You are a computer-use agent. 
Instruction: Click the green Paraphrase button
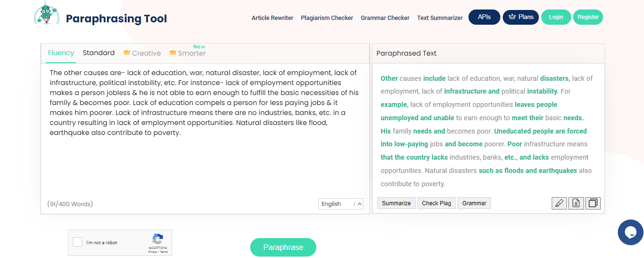pyautogui.click(x=283, y=247)
